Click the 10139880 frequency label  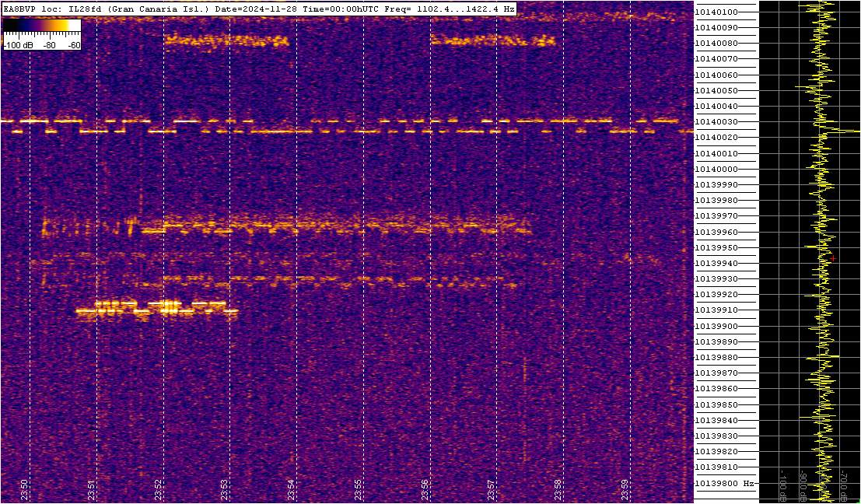pyautogui.click(x=716, y=358)
